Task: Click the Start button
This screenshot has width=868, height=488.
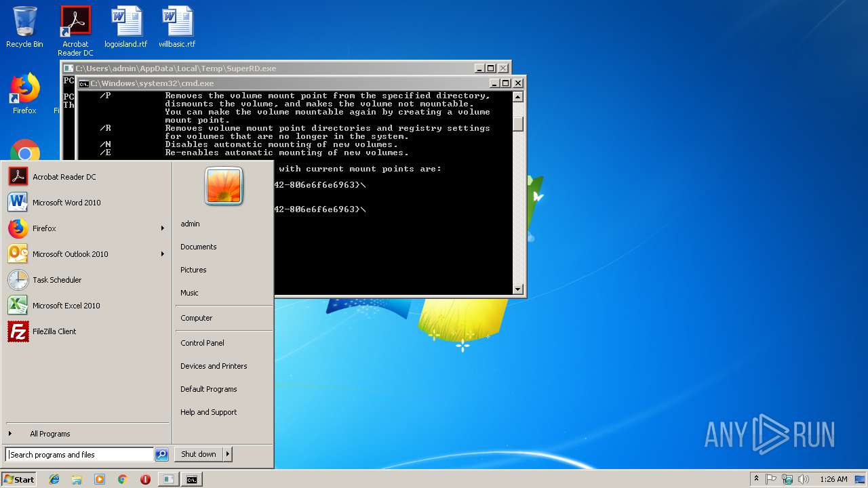Action: click(x=19, y=479)
